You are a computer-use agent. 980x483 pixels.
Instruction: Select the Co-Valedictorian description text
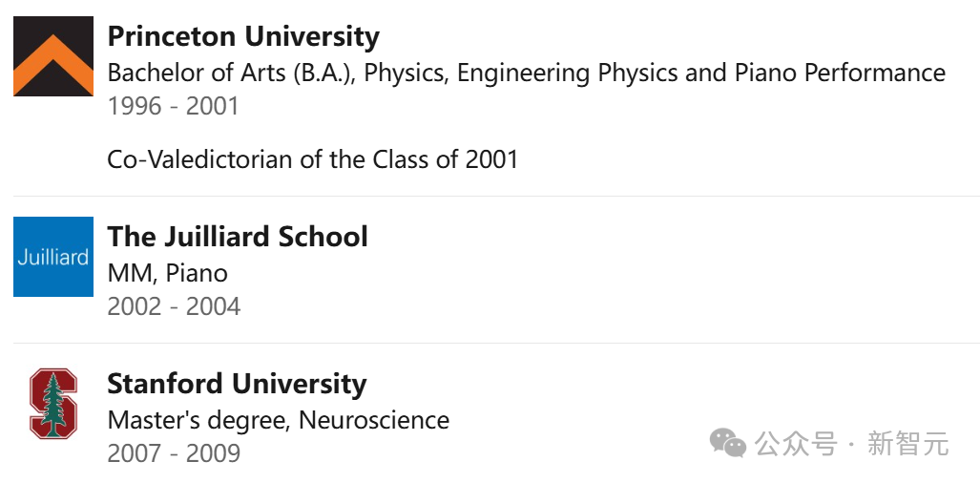pos(312,159)
